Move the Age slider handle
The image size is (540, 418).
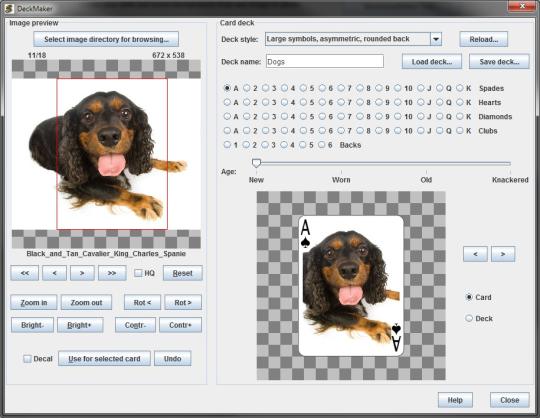click(x=256, y=163)
